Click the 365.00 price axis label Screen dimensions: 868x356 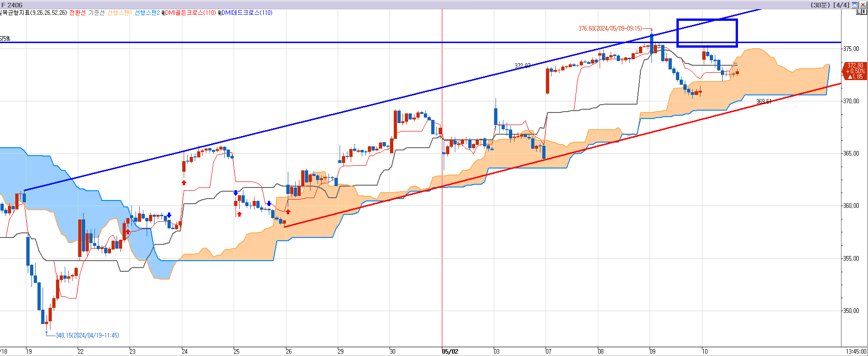click(851, 153)
